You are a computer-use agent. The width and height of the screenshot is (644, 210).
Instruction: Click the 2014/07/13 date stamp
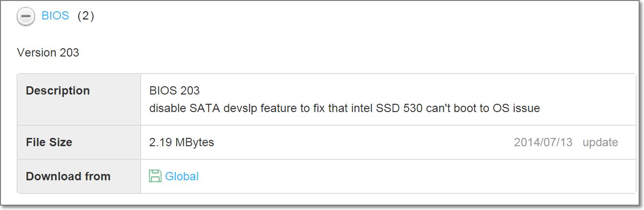(544, 142)
